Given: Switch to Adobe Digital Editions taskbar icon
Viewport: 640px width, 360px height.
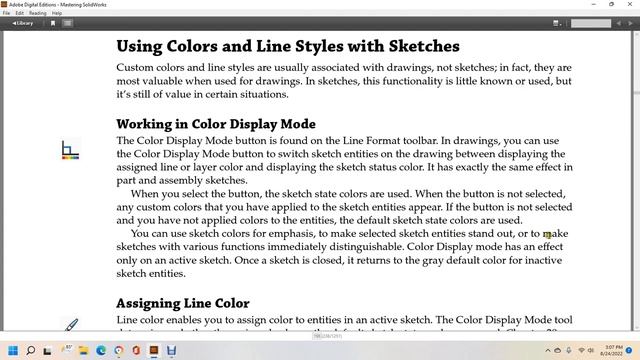Looking at the screenshot, I should pyautogui.click(x=154, y=351).
